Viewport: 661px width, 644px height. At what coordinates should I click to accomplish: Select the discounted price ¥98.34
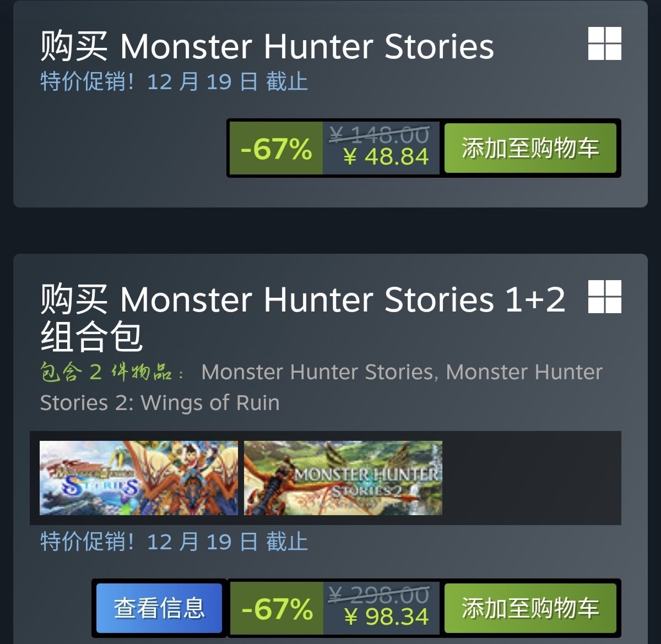tap(386, 616)
